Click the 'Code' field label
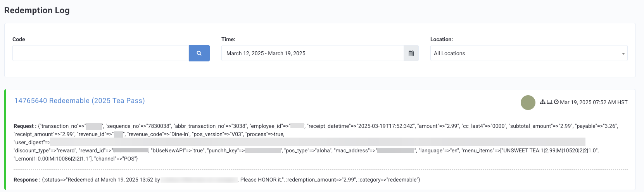644x192 pixels. pyautogui.click(x=19, y=39)
